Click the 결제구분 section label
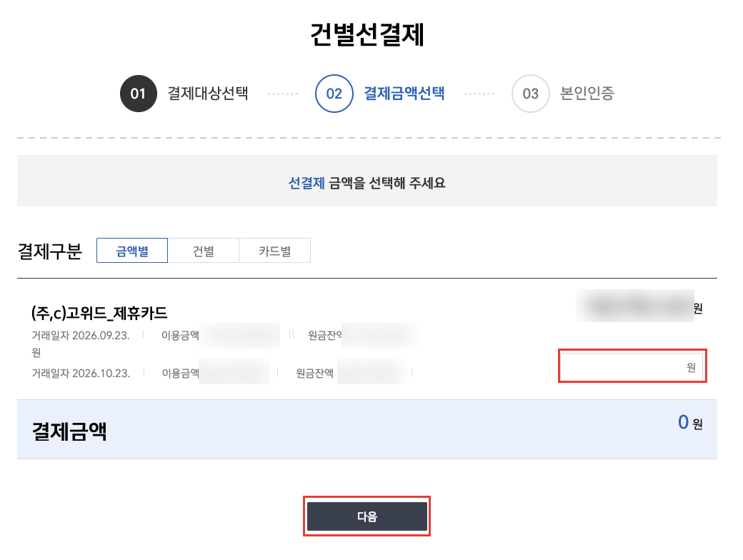The image size is (743, 560). 50,251
